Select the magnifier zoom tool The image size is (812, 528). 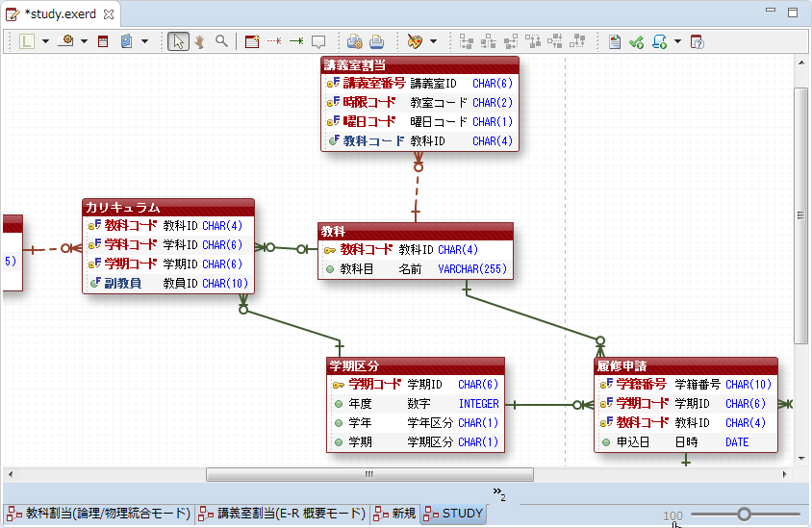coord(221,41)
